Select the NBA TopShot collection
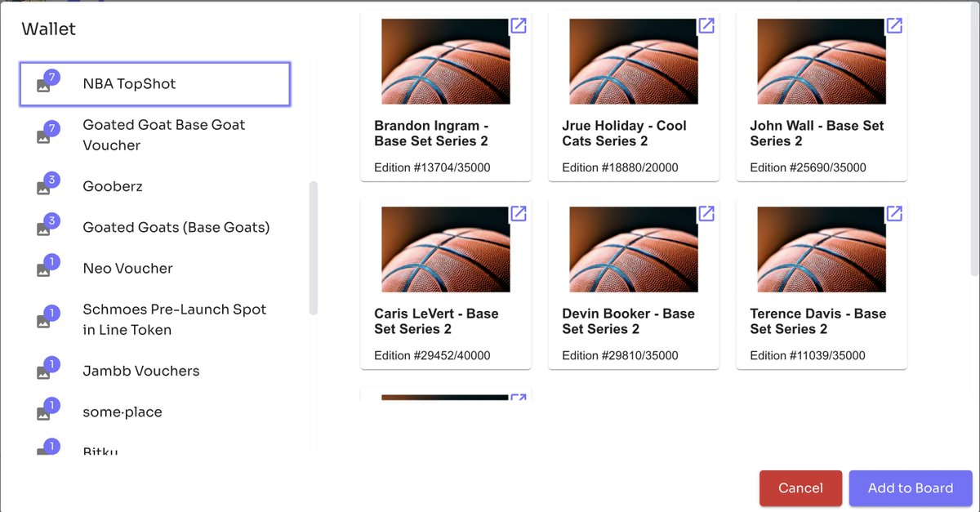The height and width of the screenshot is (512, 980). click(x=155, y=84)
